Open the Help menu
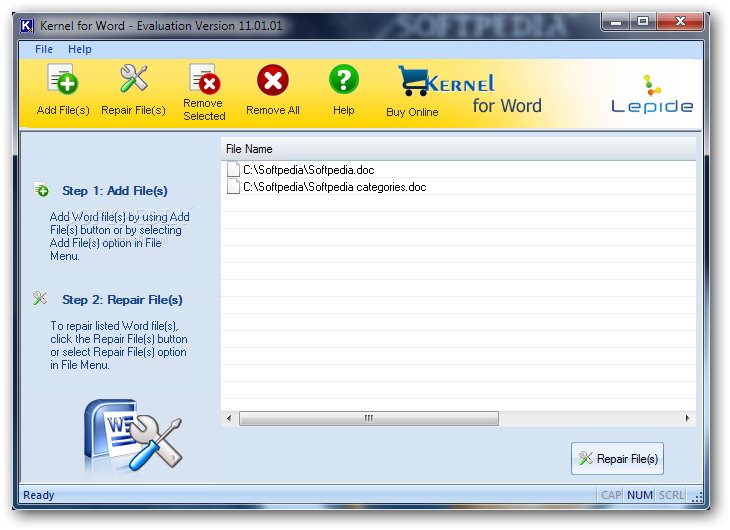 [80, 49]
